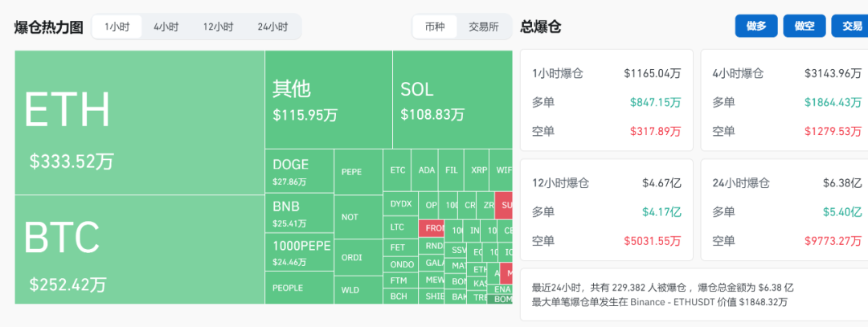Click the 1000PEPE heatmap tile
This screenshot has height=327, width=868.
tap(299, 252)
